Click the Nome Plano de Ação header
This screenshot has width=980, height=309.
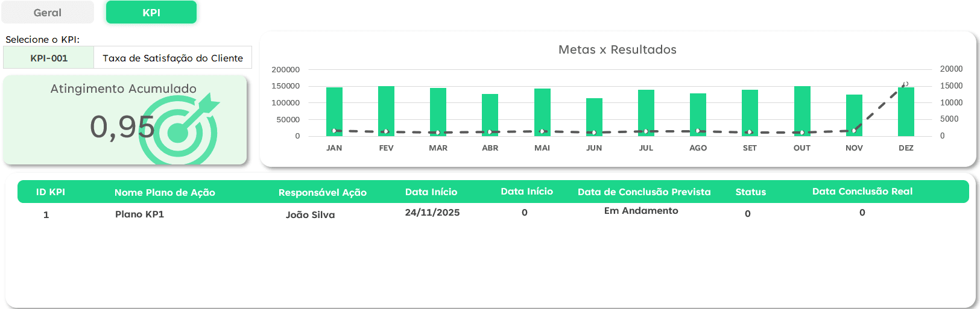point(165,193)
